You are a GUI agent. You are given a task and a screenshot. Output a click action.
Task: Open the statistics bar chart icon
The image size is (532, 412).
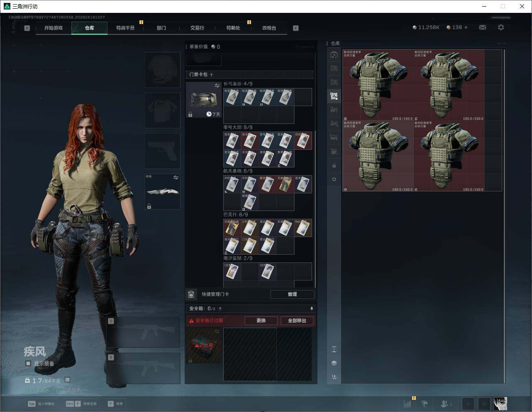pos(408,403)
